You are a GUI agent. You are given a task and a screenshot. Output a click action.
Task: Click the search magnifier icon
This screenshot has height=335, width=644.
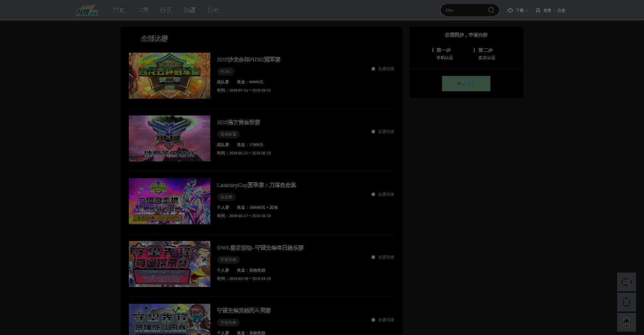(491, 10)
